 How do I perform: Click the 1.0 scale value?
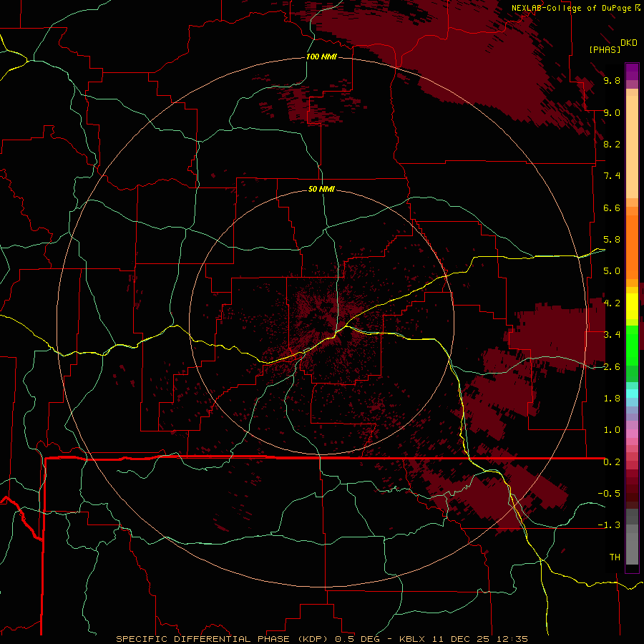[x=612, y=430]
